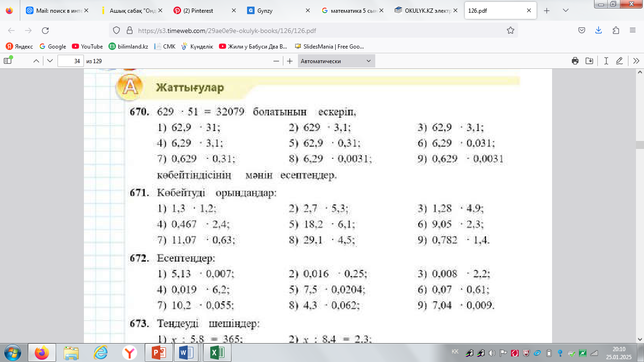Go forward in browser history
The height and width of the screenshot is (362, 644).
pyautogui.click(x=28, y=30)
